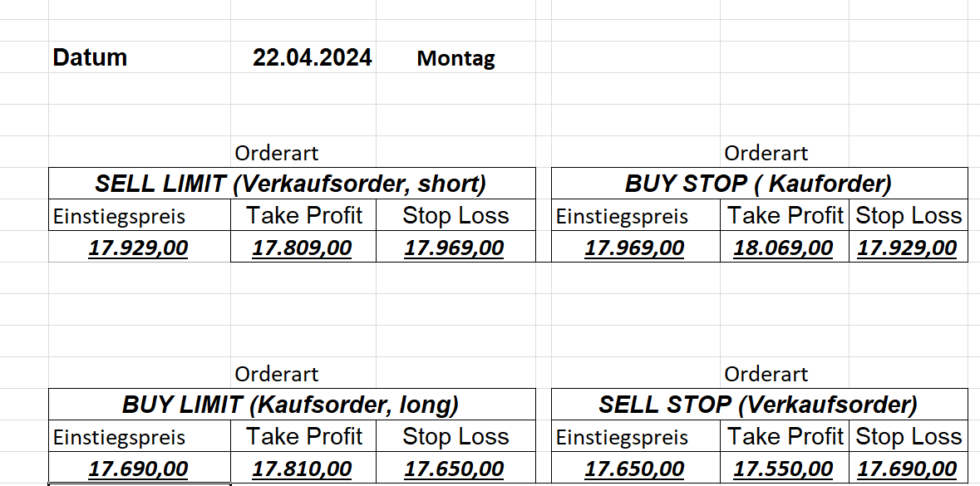Select Take Profit value 17.809,00
Viewport: 980px width, 486px height.
(x=303, y=248)
